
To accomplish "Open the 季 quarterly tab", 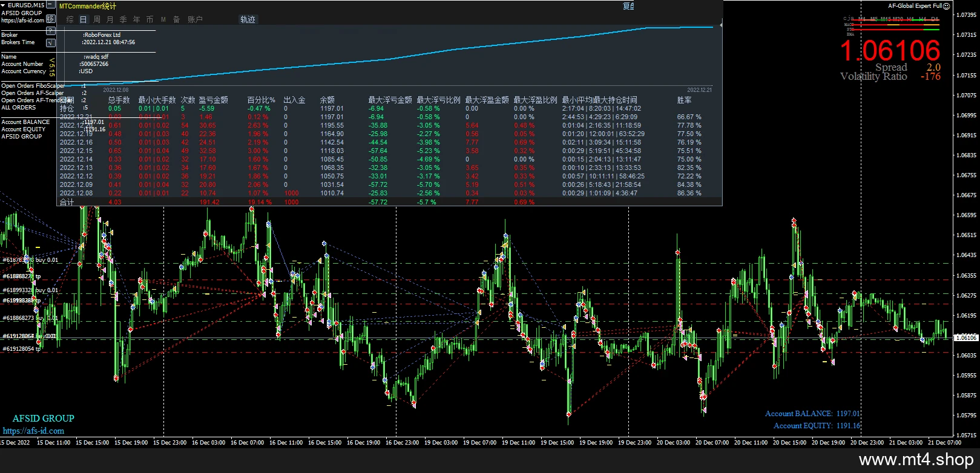I will pos(123,19).
